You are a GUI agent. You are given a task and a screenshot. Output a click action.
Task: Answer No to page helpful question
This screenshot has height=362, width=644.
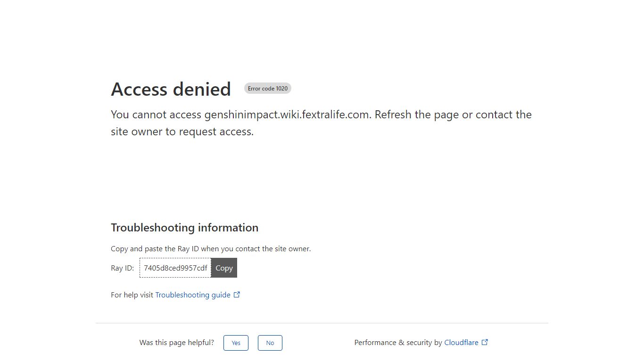tap(270, 343)
